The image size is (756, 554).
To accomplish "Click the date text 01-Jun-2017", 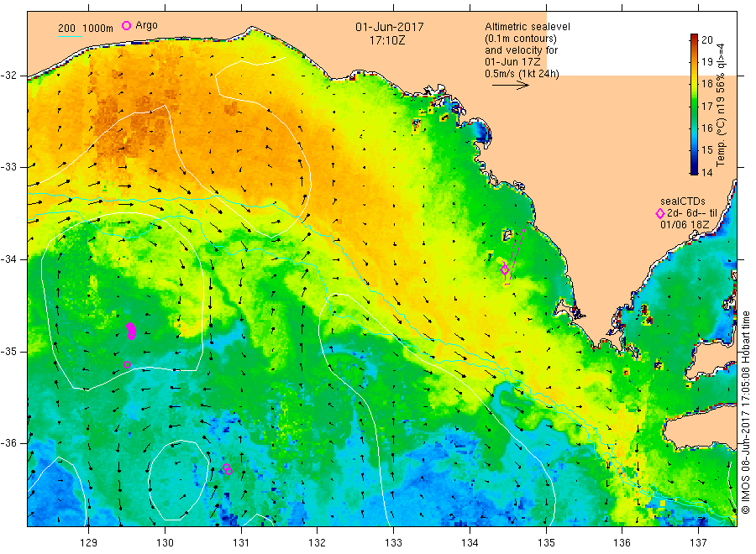I will click(390, 27).
